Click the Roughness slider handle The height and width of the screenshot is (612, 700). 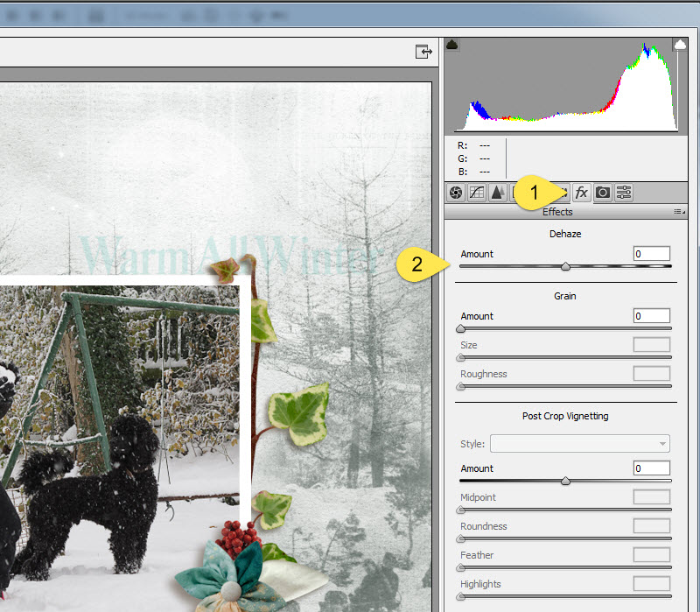[x=461, y=387]
